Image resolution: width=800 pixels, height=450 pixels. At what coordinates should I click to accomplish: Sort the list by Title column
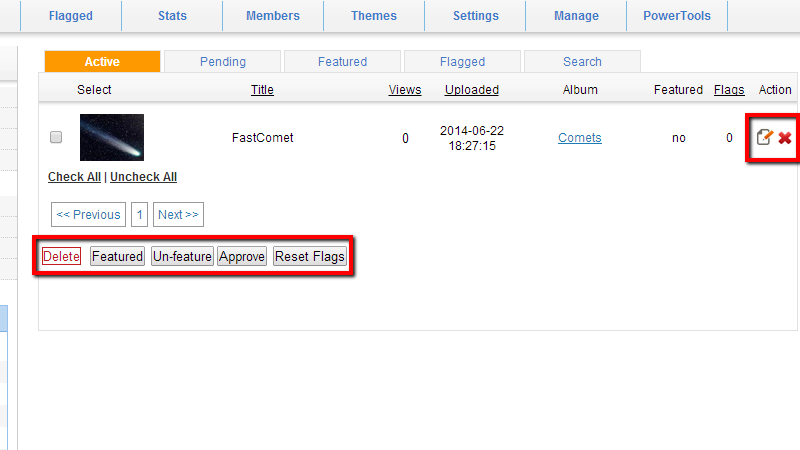coord(262,90)
